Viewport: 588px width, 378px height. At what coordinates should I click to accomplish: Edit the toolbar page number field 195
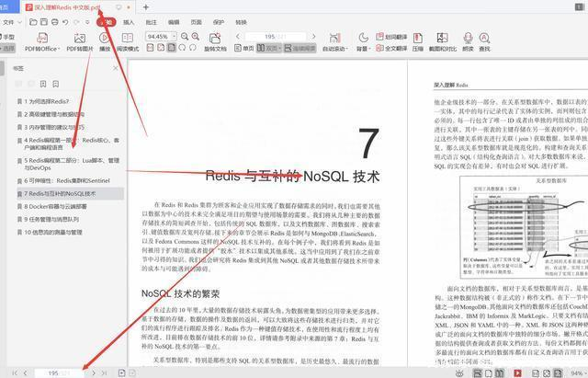276,37
